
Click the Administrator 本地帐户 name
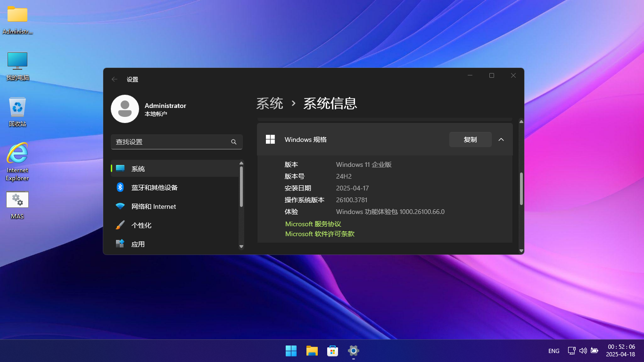pyautogui.click(x=165, y=109)
